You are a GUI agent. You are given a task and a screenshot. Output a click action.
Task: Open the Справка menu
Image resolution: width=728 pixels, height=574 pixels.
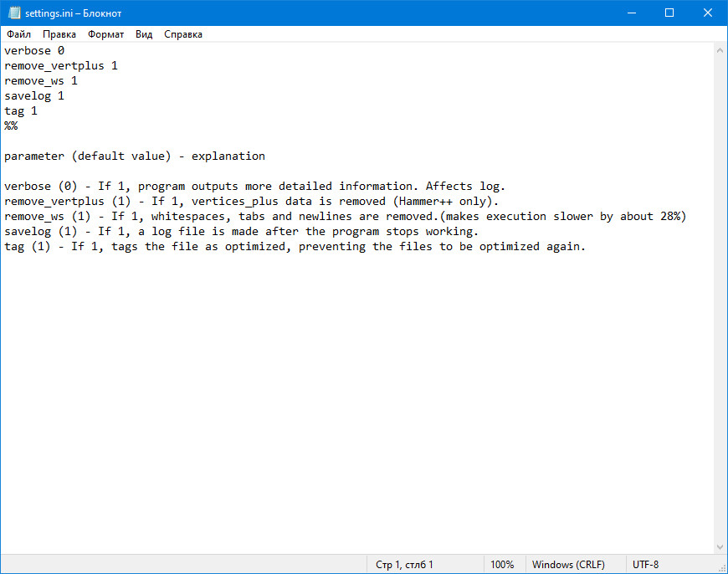coord(183,34)
